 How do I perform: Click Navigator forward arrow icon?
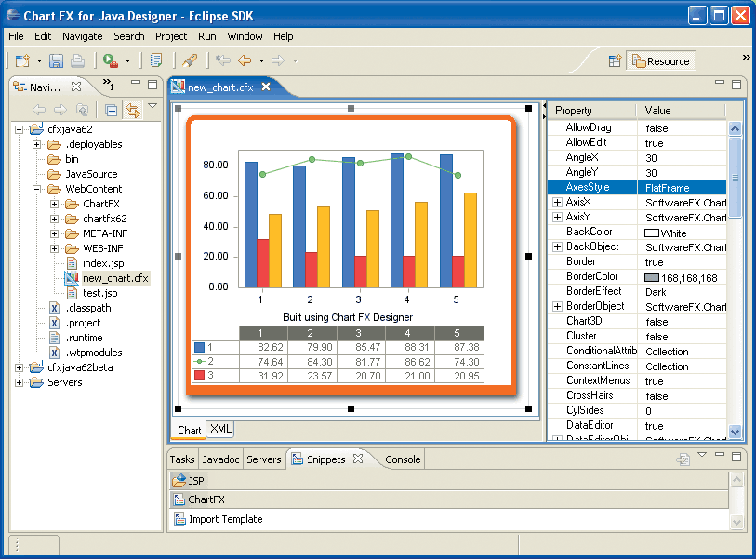coord(60,110)
